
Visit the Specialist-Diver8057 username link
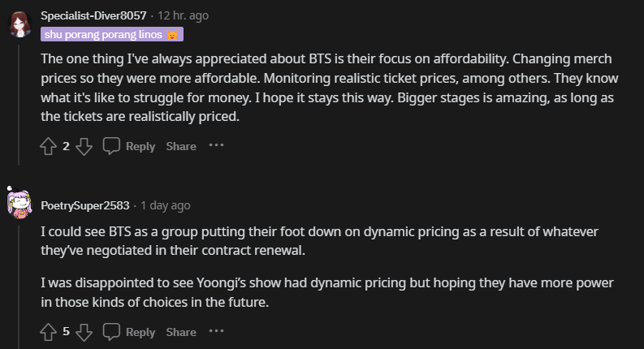coord(93,16)
